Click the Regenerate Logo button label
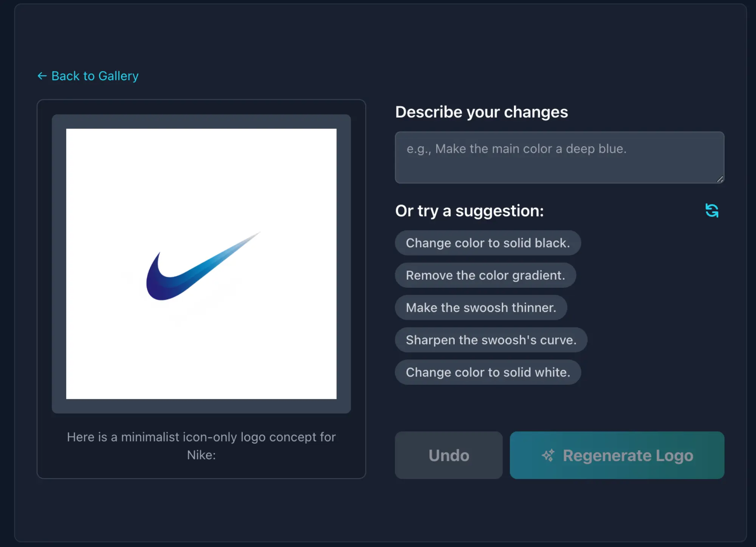 pyautogui.click(x=627, y=456)
